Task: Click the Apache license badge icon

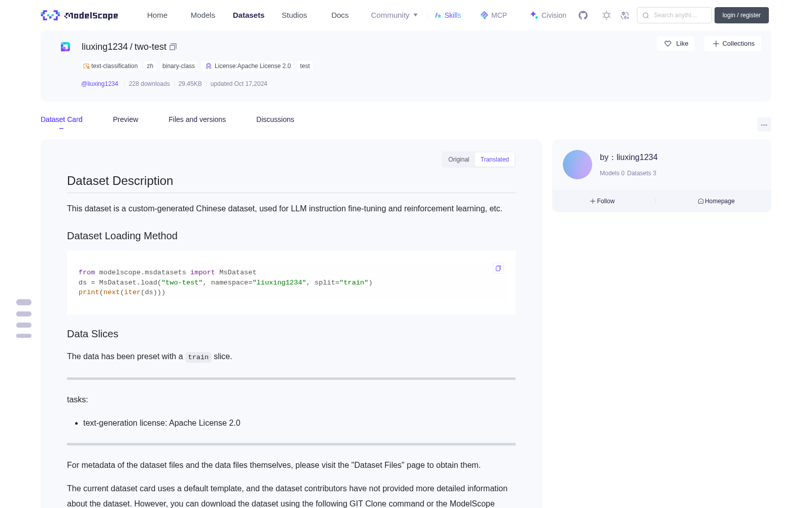Action: click(208, 66)
